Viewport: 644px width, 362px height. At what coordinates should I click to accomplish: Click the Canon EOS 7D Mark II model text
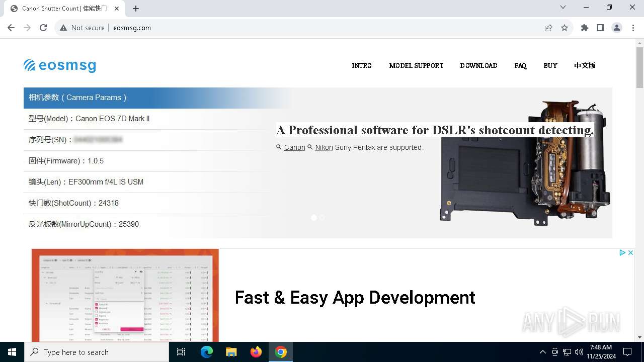112,119
